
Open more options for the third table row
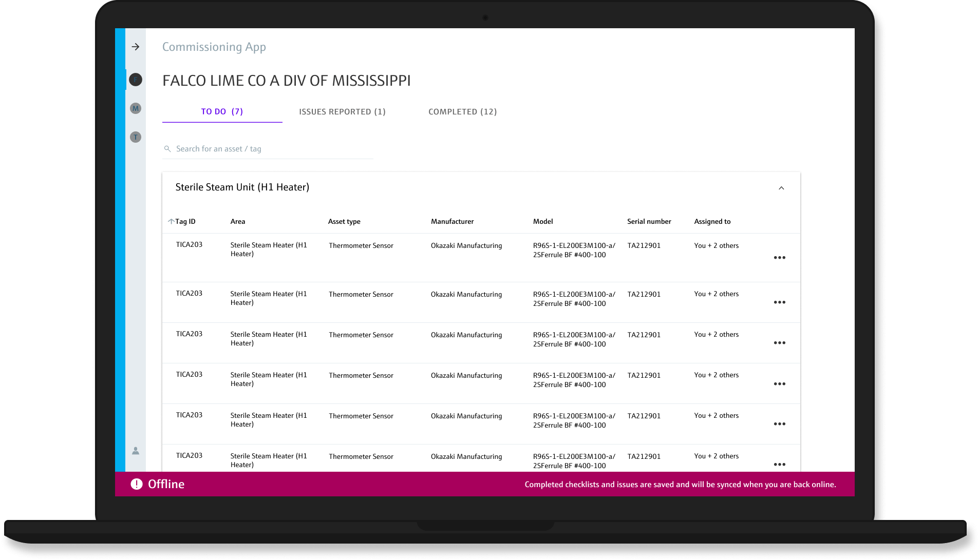pyautogui.click(x=779, y=343)
